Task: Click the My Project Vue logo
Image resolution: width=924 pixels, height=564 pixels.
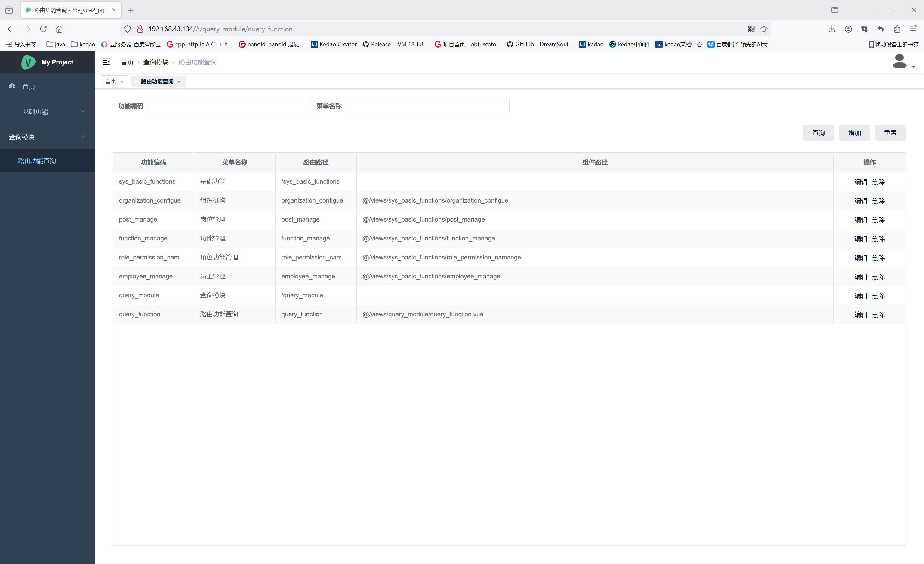Action: point(29,62)
